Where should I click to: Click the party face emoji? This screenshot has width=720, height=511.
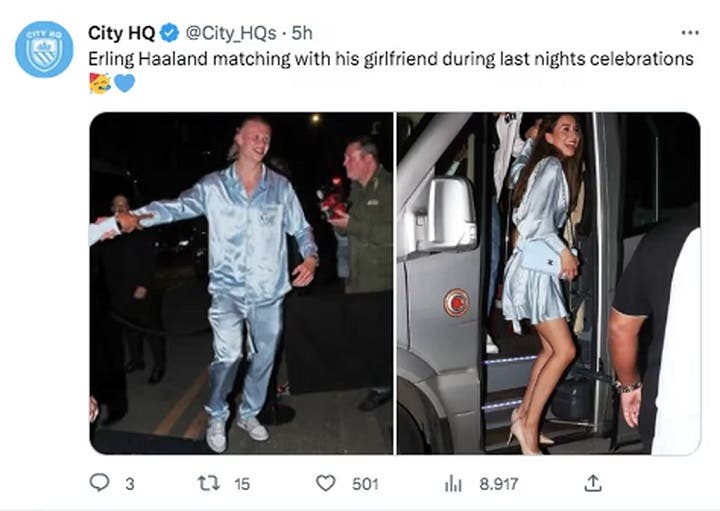click(x=100, y=83)
